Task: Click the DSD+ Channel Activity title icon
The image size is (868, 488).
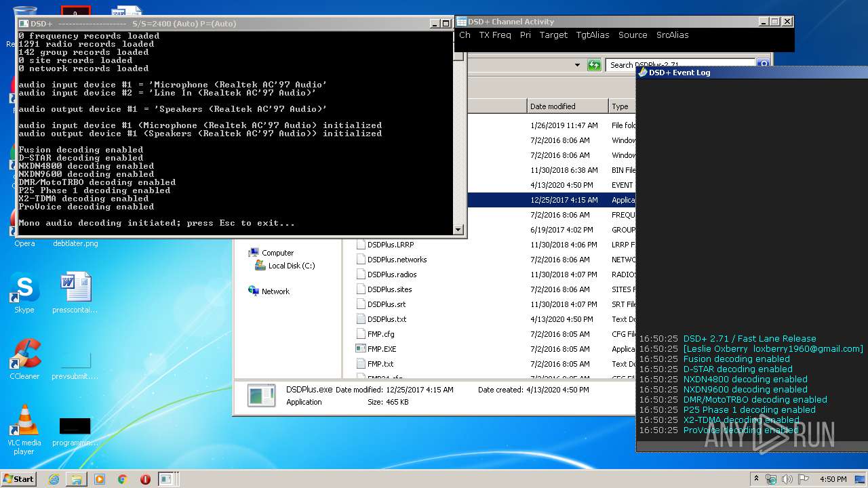Action: click(461, 22)
